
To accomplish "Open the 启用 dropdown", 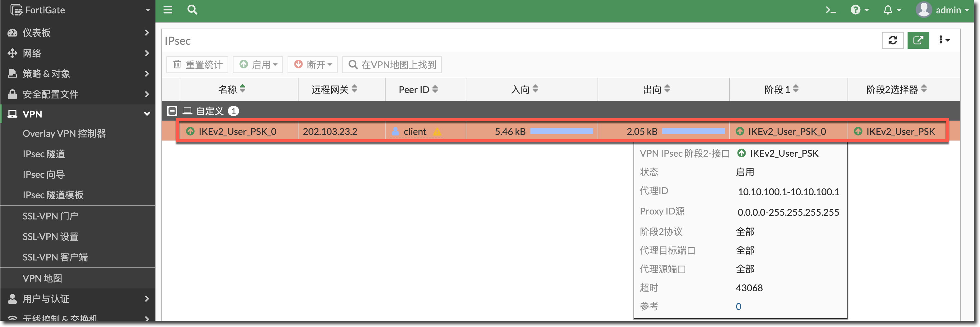I will coord(258,65).
